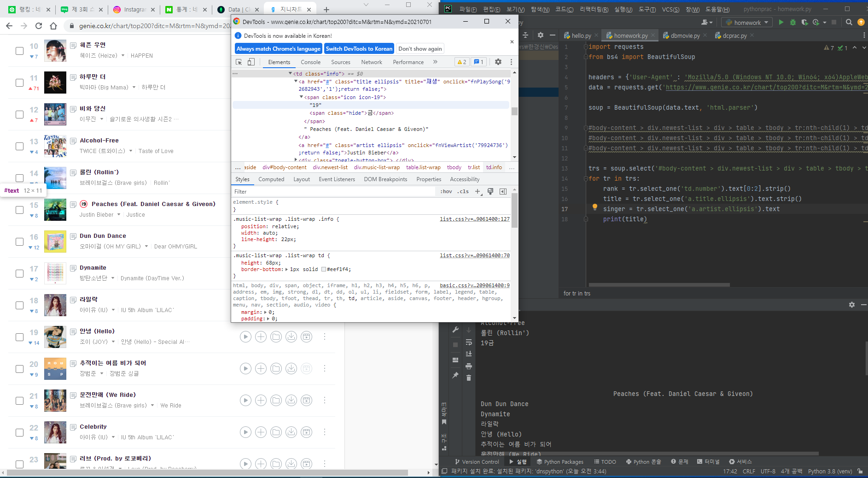Viewport: 868px width, 478px height.
Task: Expand artist dropdown next to 아이유 (IU) for 라일락
Action: coord(113,310)
